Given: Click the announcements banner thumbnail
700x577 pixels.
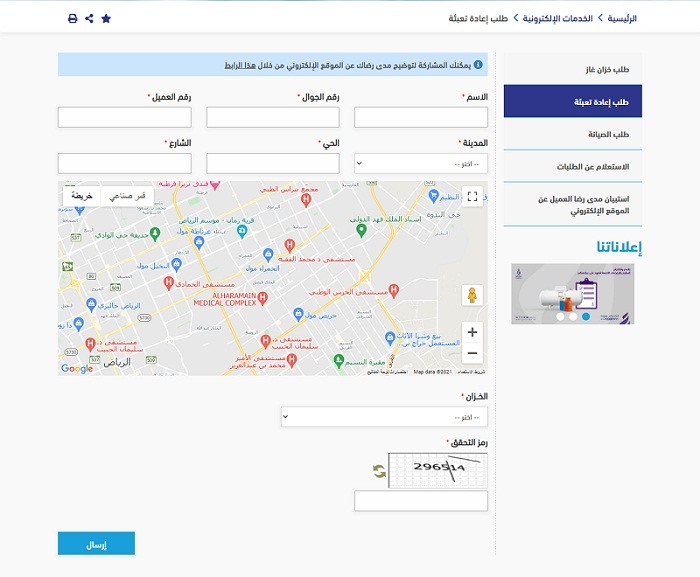Looking at the screenshot, I should 573,294.
